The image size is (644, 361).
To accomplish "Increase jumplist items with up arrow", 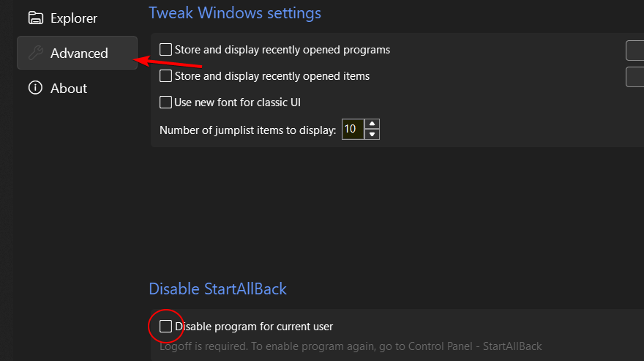I will [372, 124].
